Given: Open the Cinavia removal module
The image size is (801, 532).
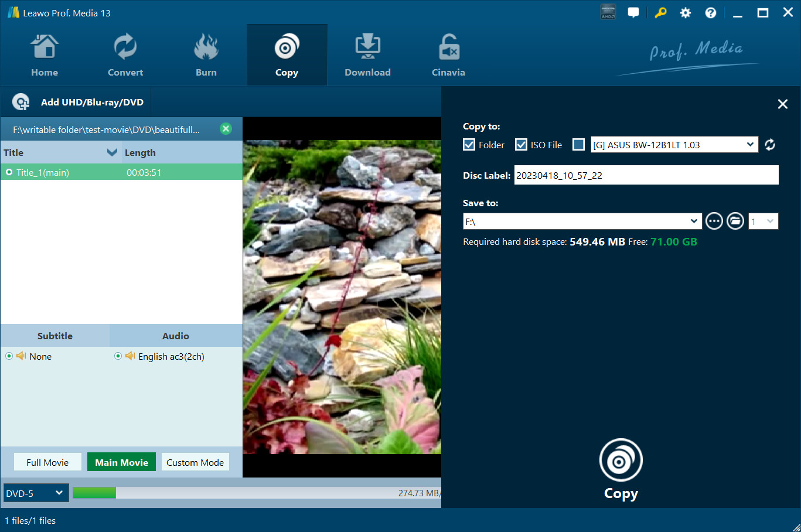Looking at the screenshot, I should click(x=448, y=55).
